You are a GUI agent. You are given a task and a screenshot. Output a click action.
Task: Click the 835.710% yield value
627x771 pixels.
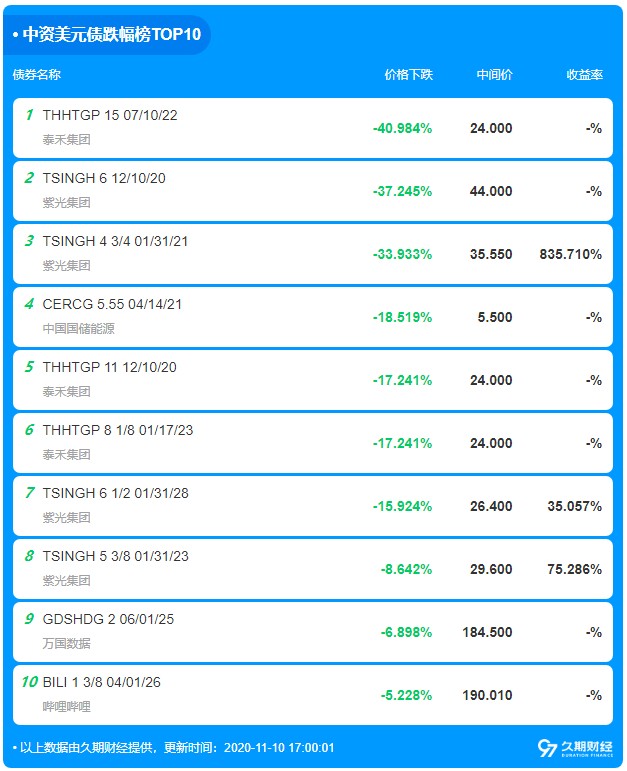coord(570,254)
